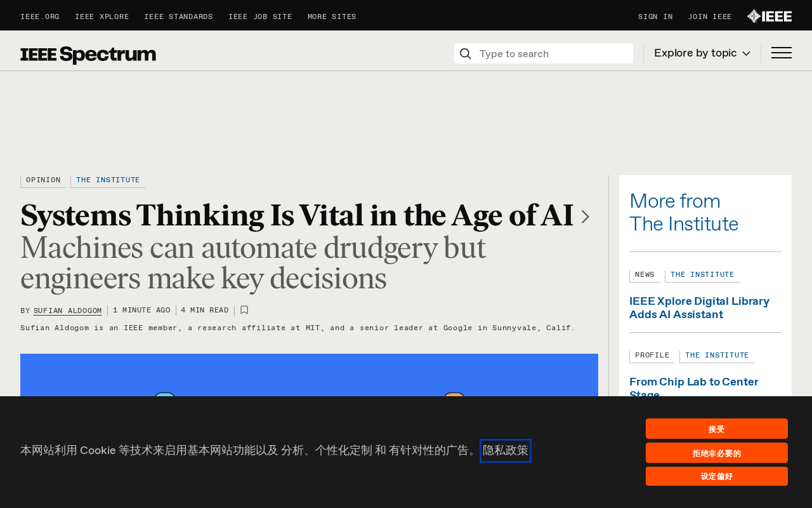Accept cookies with 接受 button
Viewport: 812px width, 508px height.
[717, 429]
